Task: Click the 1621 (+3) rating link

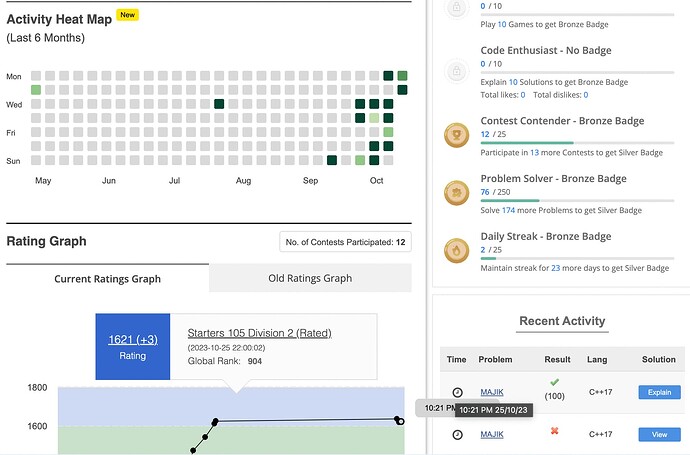Action: (x=133, y=340)
